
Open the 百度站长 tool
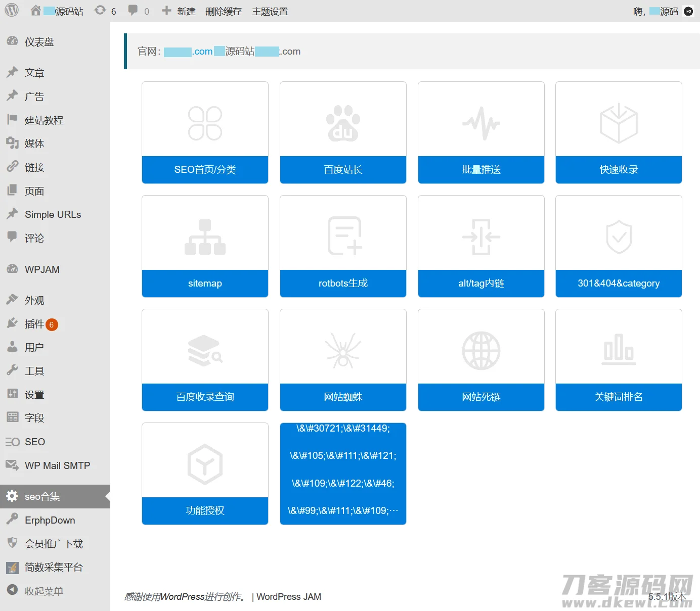pyautogui.click(x=342, y=170)
